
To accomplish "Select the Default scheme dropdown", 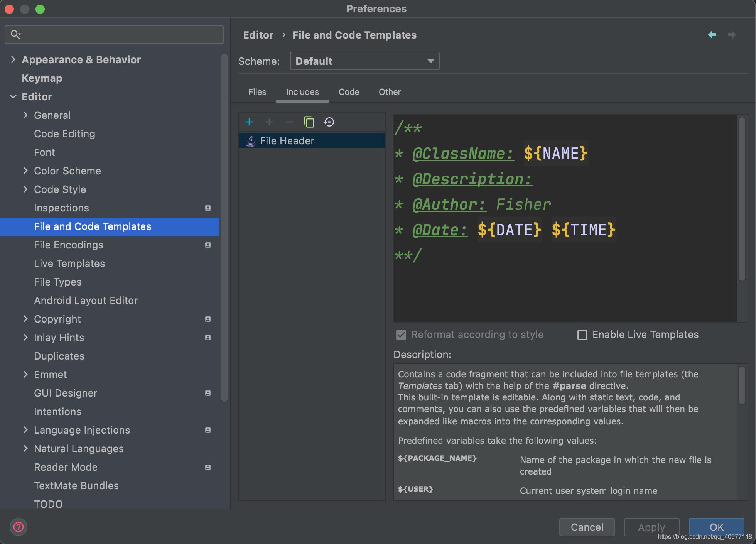I will click(364, 61).
